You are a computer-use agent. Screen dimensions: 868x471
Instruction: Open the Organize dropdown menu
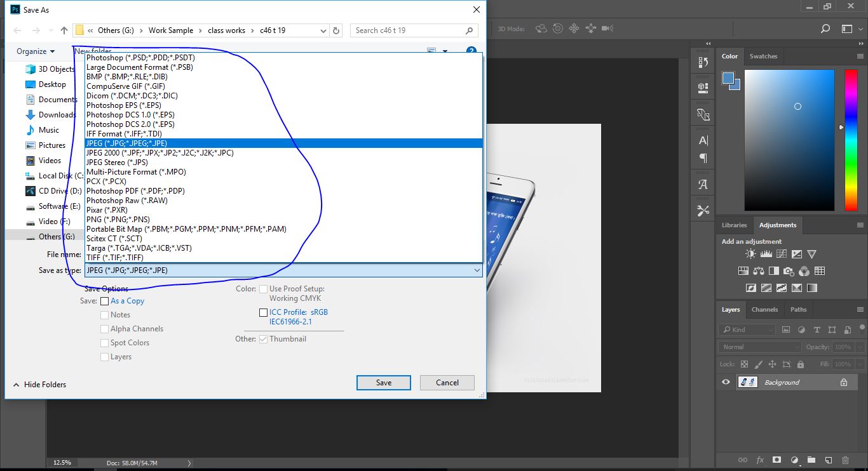(x=36, y=51)
